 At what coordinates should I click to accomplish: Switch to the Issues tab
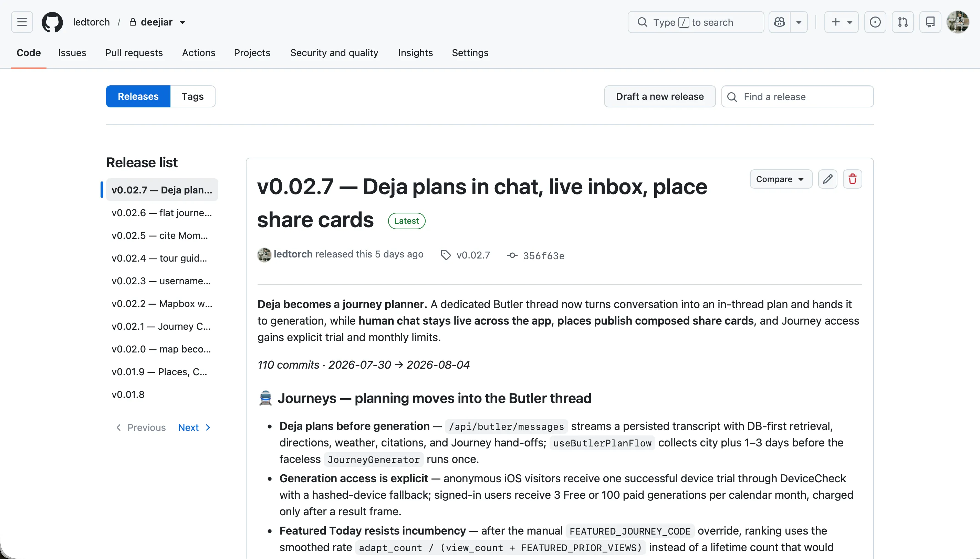pyautogui.click(x=72, y=53)
